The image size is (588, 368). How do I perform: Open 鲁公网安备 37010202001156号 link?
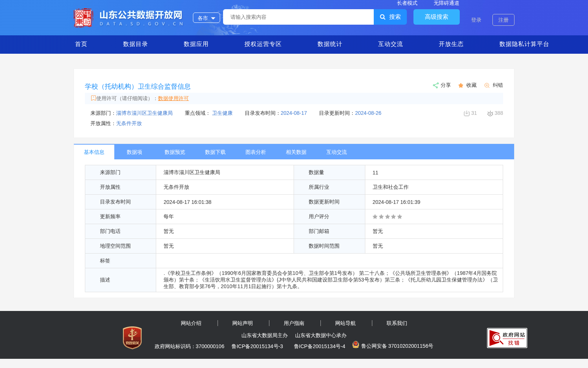(x=397, y=346)
